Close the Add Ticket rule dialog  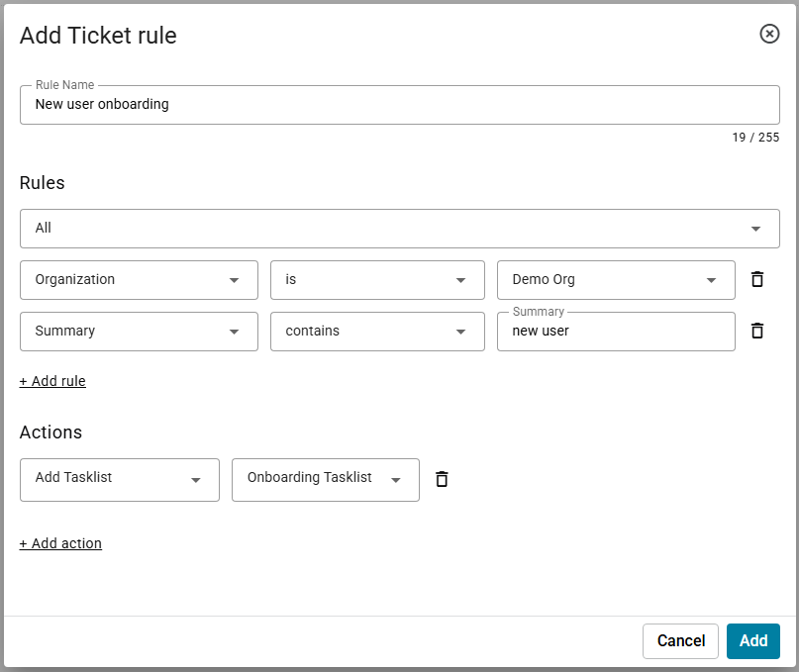click(769, 34)
